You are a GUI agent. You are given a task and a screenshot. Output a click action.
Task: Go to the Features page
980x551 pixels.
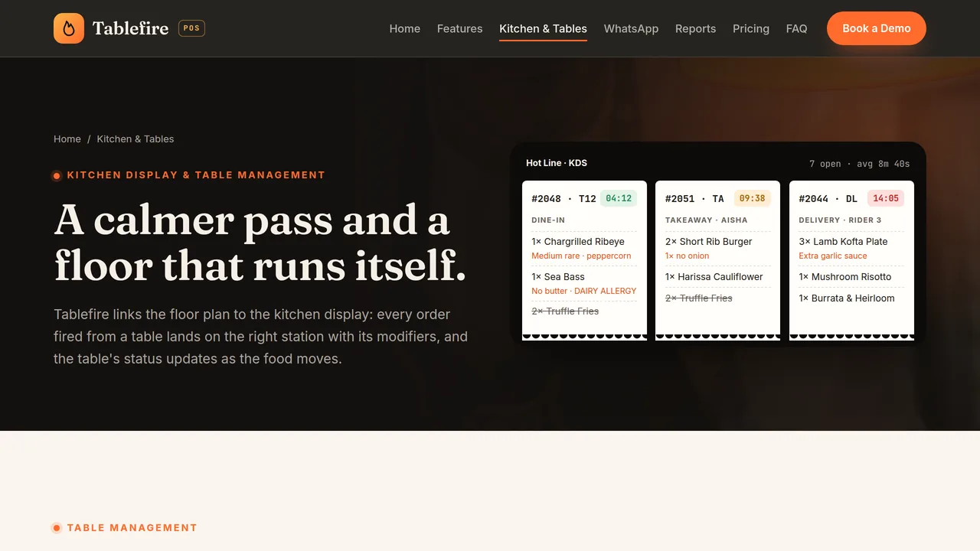(x=459, y=28)
